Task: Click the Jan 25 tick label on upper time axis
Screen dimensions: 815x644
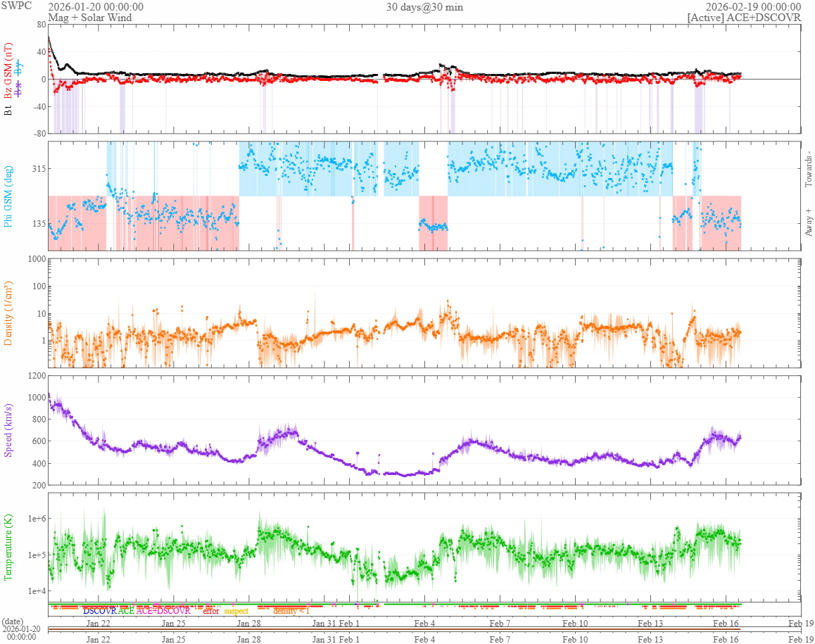Action: pos(174,624)
